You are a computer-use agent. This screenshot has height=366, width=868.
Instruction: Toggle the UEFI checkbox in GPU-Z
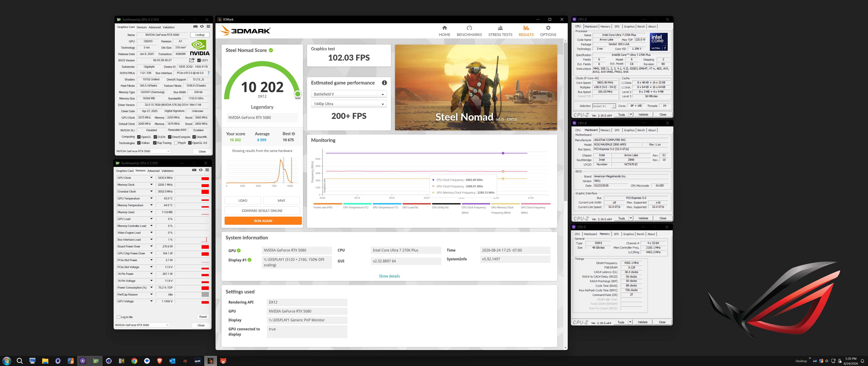pyautogui.click(x=199, y=61)
